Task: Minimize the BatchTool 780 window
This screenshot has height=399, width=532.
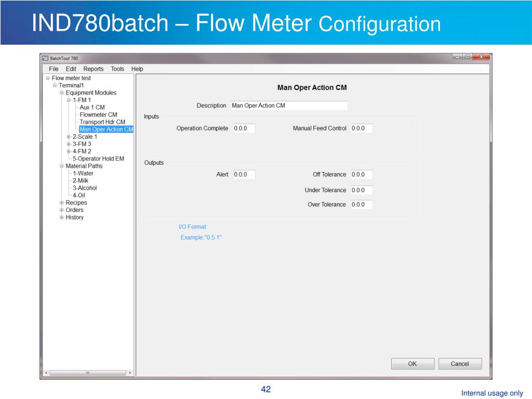Action: [458, 57]
